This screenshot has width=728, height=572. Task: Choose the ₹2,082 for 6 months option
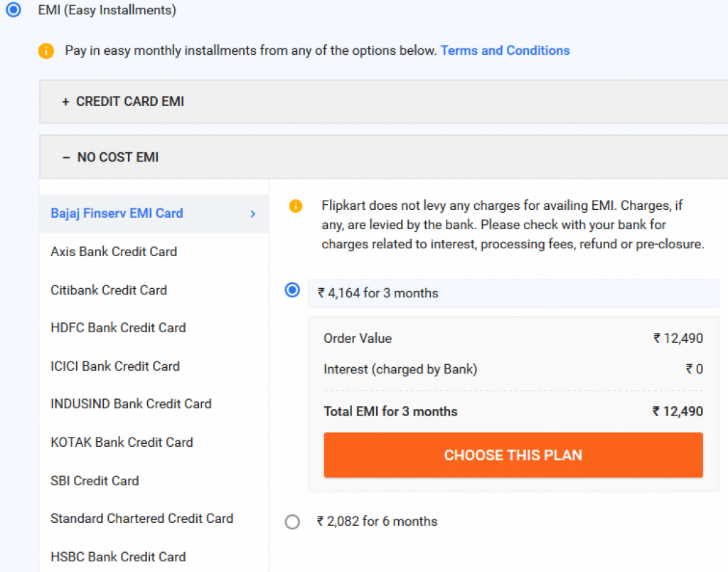point(292,521)
